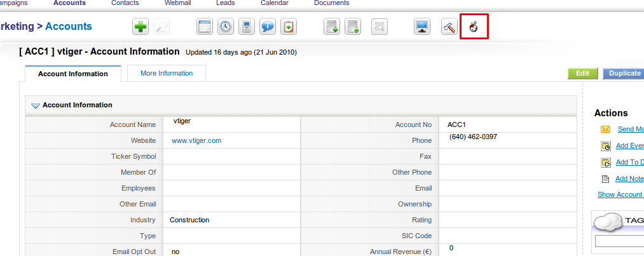
Task: Collapse the Account Information section arrow
Action: 35,105
